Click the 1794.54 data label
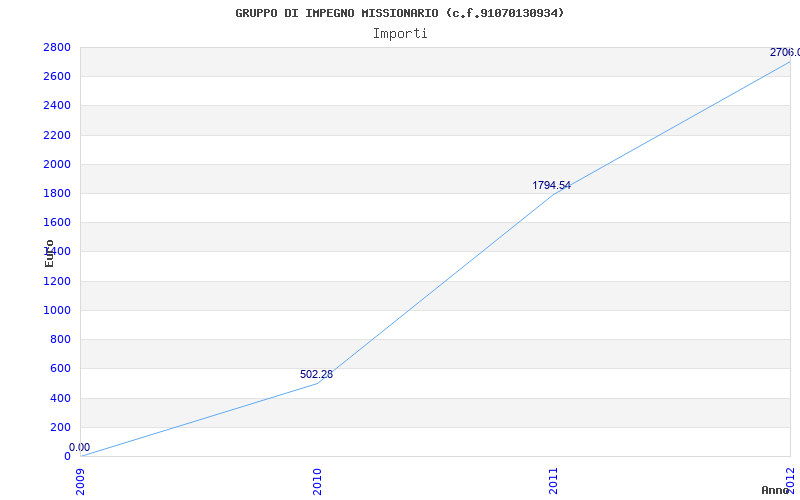 coord(552,185)
